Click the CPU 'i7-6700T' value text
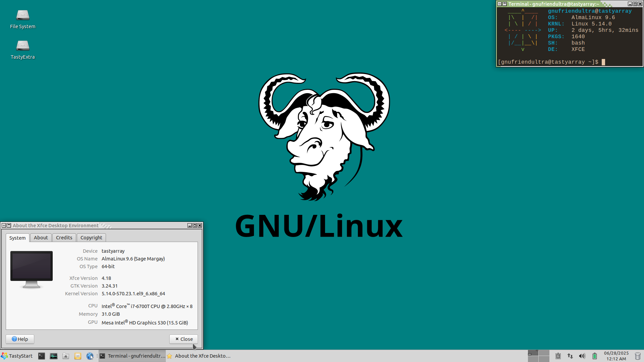 (x=147, y=306)
